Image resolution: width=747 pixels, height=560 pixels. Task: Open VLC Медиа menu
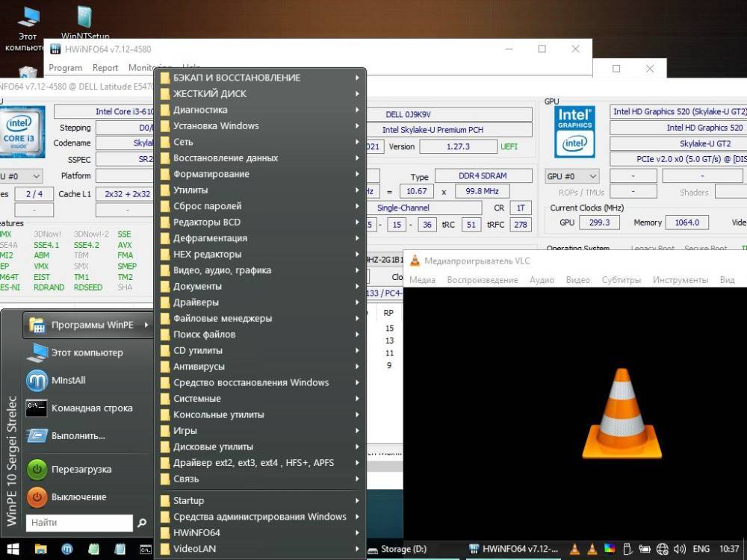click(422, 280)
